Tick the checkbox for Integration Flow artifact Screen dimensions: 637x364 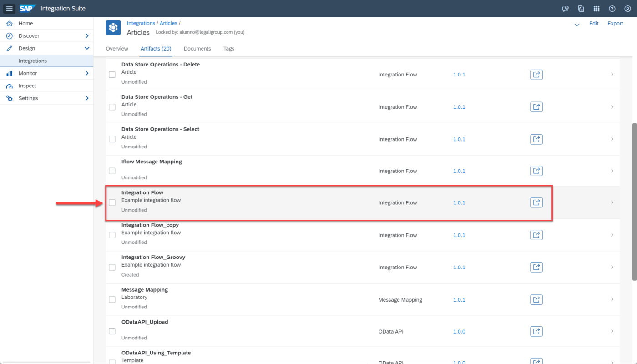click(x=112, y=202)
